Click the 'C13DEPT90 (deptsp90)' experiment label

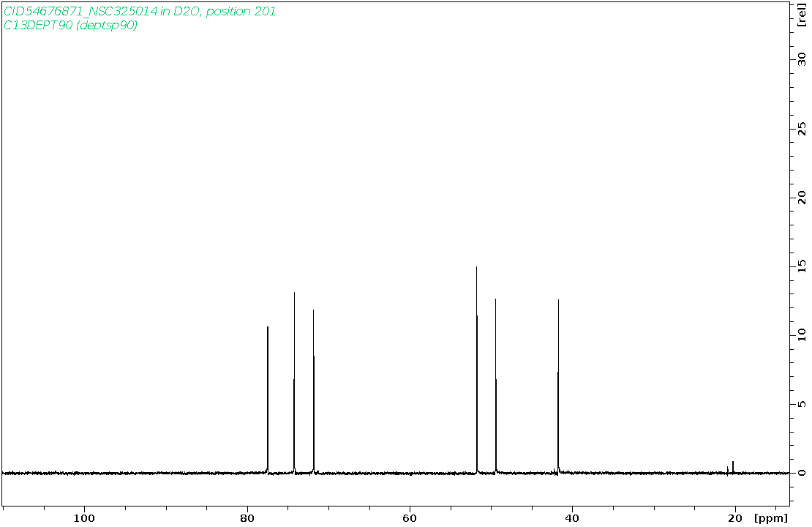[71, 25]
